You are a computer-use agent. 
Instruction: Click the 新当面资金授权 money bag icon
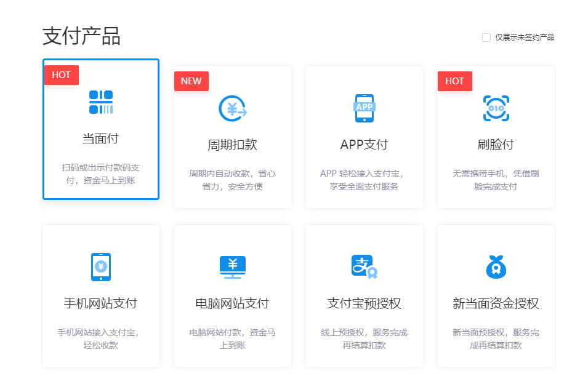496,267
